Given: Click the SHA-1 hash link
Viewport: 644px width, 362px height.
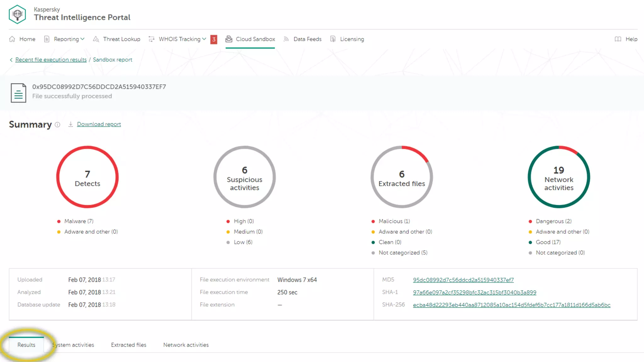Looking at the screenshot, I should [475, 292].
